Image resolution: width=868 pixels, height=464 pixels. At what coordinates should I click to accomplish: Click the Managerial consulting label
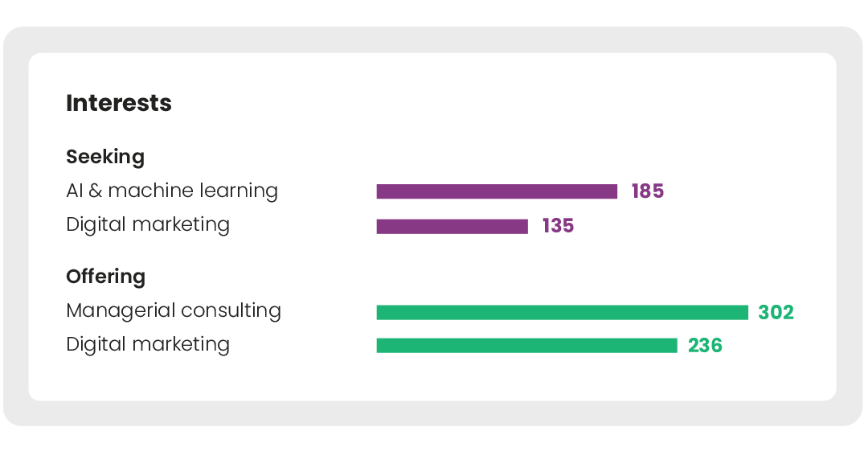tap(174, 310)
